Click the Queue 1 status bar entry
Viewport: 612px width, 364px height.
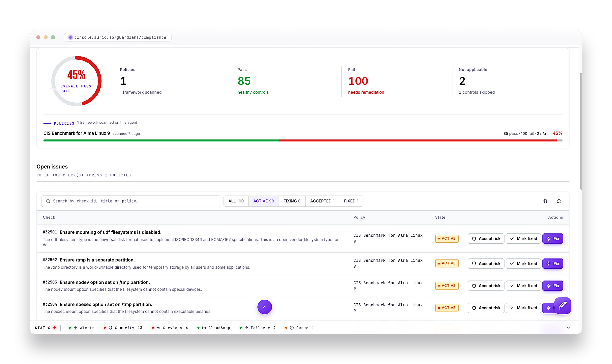[x=300, y=328]
